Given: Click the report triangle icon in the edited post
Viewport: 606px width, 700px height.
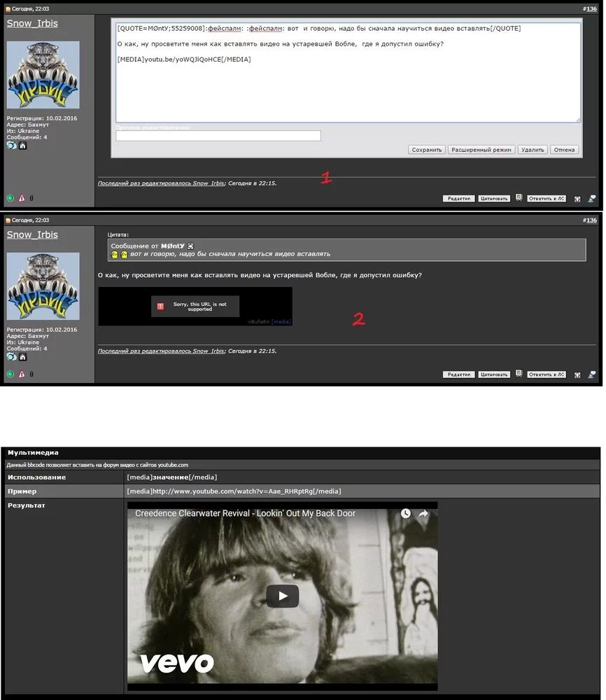Looking at the screenshot, I should (x=22, y=198).
